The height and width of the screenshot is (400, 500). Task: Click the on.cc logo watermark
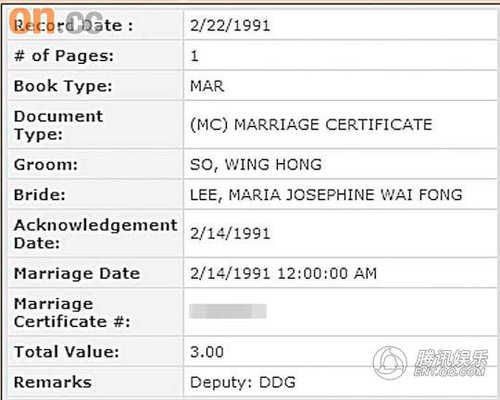[x=56, y=21]
